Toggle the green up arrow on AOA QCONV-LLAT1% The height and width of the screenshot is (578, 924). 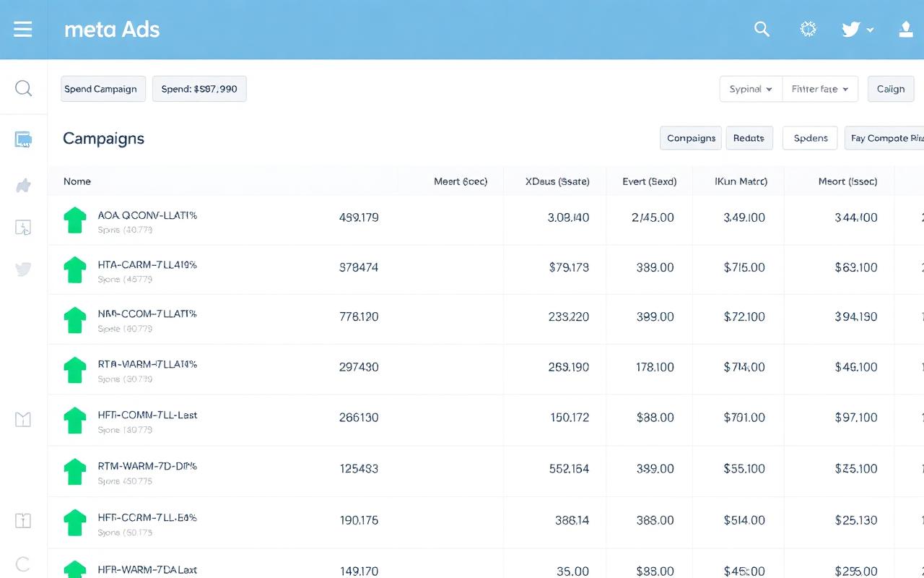74,219
